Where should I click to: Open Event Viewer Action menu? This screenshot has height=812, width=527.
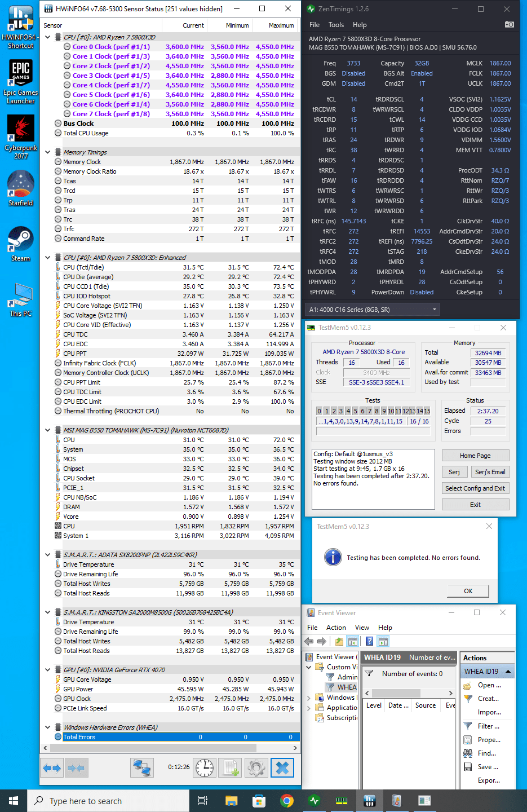coord(336,628)
